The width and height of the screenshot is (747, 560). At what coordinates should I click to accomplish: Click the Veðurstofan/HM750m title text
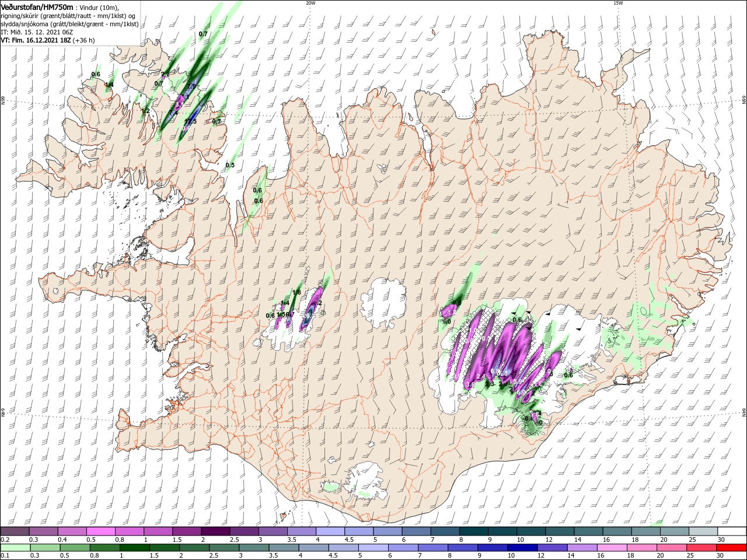pos(37,6)
